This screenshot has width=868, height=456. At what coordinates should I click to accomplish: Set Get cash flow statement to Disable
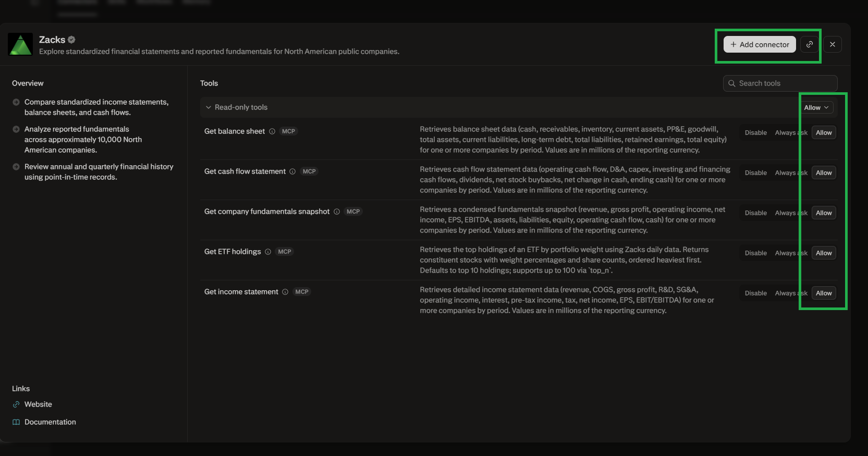(x=756, y=173)
